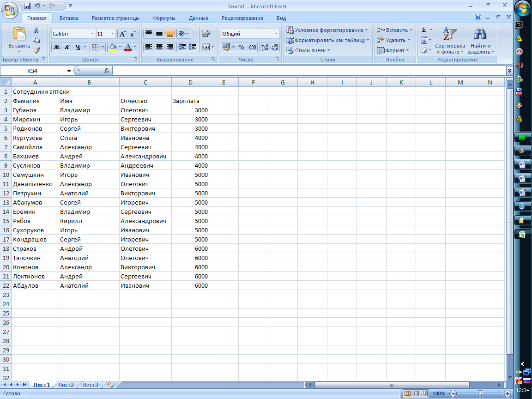Select row 10 header
Screen dimensions: 532x399
pyautogui.click(x=6, y=175)
